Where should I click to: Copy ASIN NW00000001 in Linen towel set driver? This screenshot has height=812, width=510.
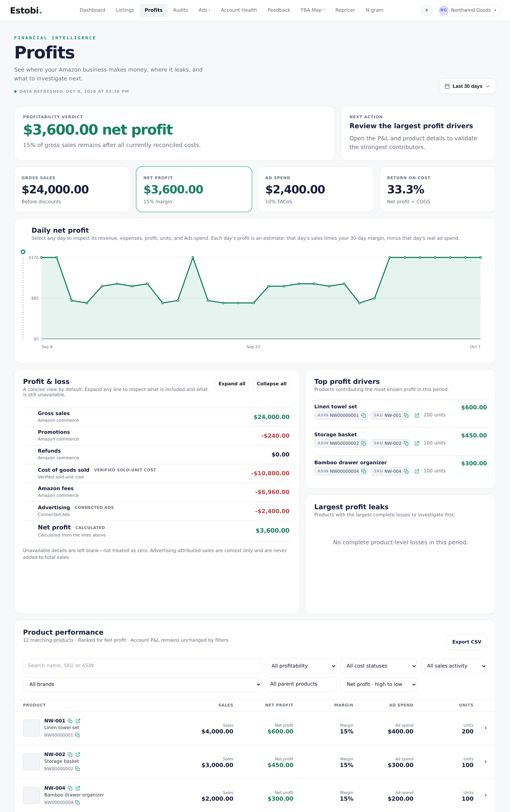click(x=363, y=415)
